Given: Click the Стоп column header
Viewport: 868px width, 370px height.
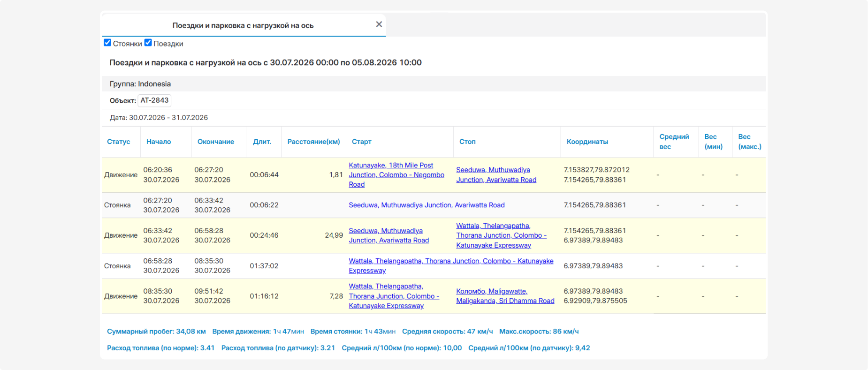Looking at the screenshot, I should (x=467, y=142).
